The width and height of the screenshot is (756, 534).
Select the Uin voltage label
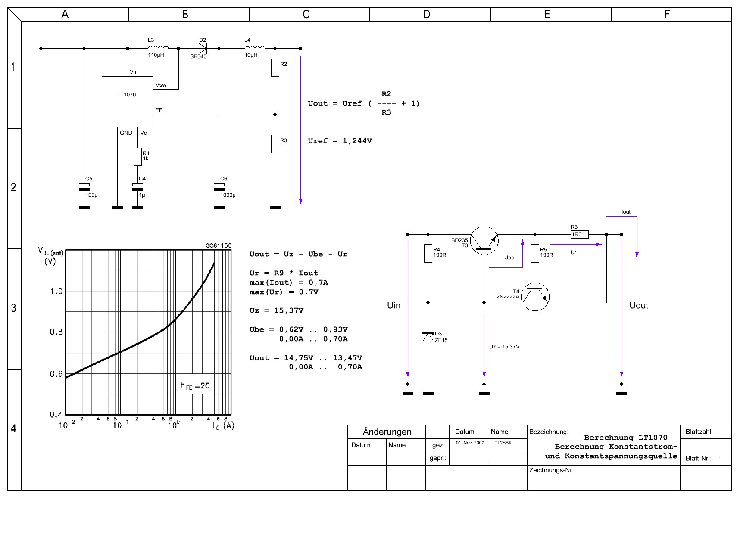click(394, 305)
